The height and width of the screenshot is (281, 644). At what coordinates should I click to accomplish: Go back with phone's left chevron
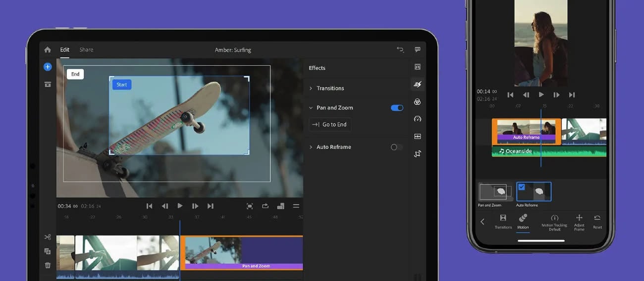pos(483,222)
